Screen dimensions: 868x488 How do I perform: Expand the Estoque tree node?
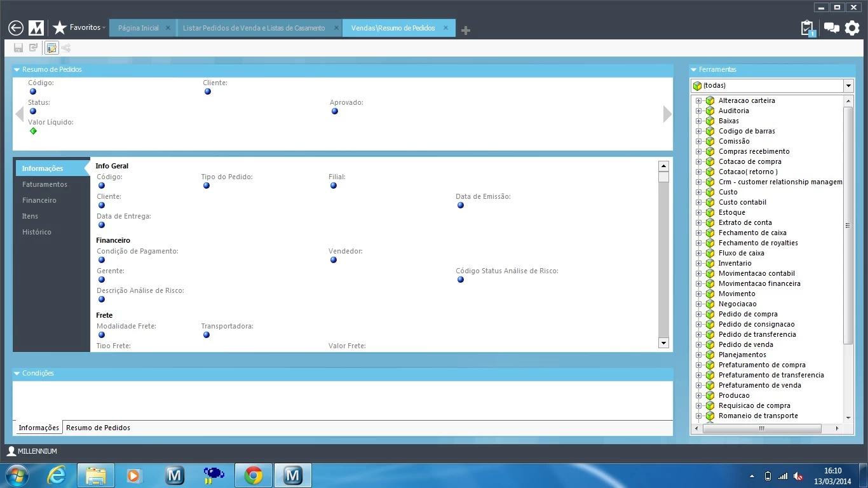tap(698, 212)
